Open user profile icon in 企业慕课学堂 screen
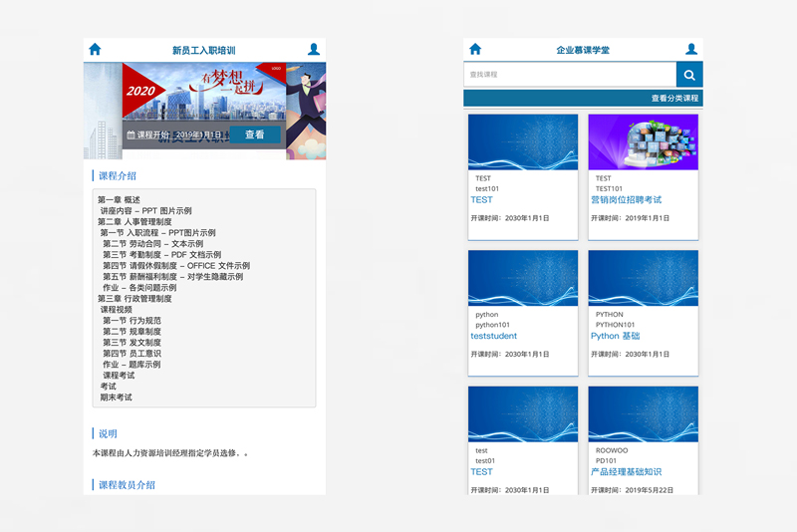The height and width of the screenshot is (532, 797). point(691,49)
